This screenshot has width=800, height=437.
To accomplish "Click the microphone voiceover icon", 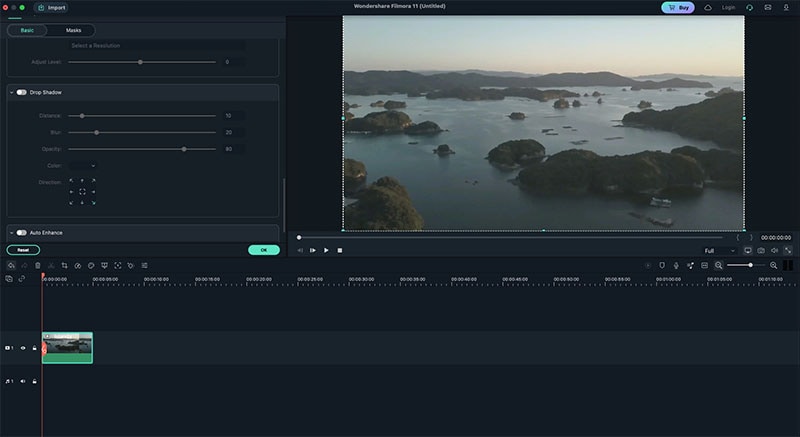I will (676, 265).
